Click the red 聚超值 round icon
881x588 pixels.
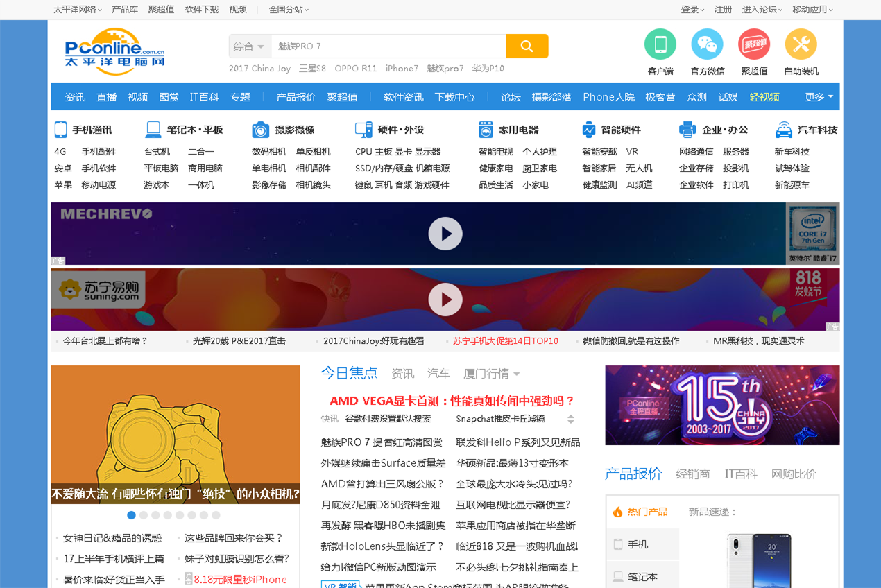tap(754, 44)
